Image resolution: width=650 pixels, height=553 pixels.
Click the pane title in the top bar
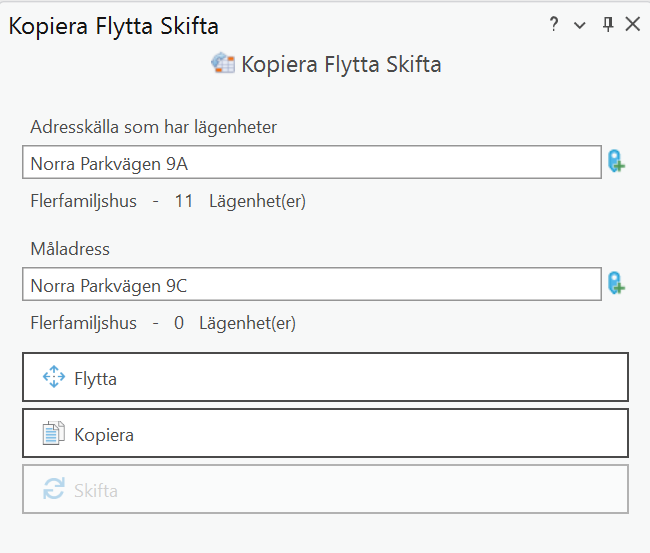(x=114, y=26)
